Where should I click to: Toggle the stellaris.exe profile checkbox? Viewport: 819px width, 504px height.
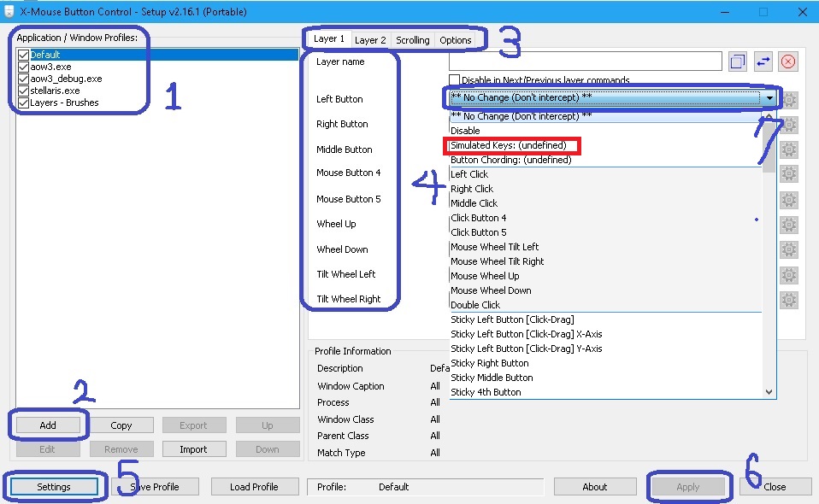pos(23,91)
